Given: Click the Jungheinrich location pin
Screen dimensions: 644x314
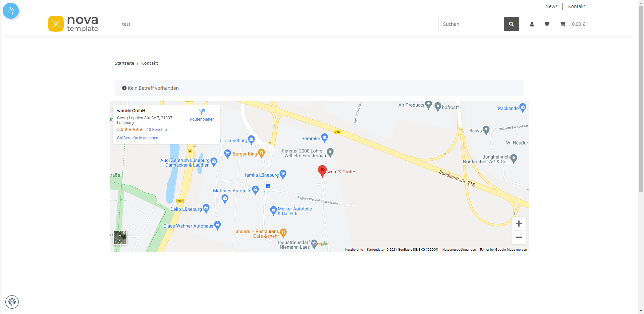Looking at the screenshot, I should [x=514, y=159].
